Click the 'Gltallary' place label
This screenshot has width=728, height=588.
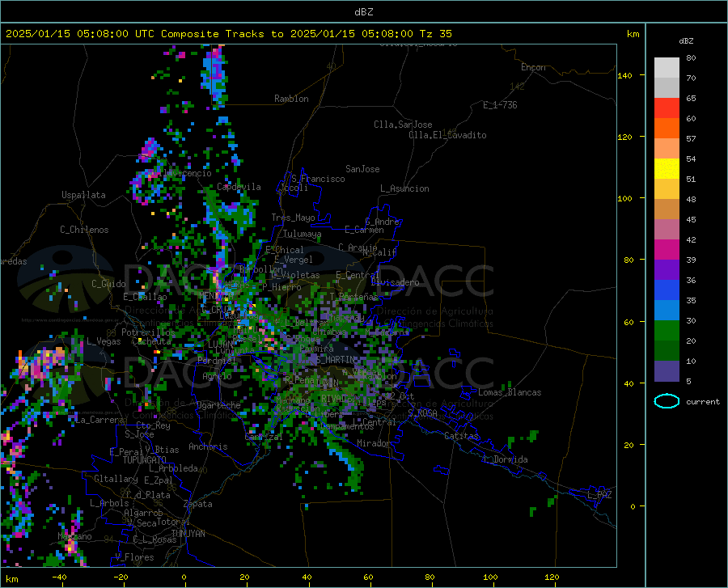pyautogui.click(x=116, y=479)
